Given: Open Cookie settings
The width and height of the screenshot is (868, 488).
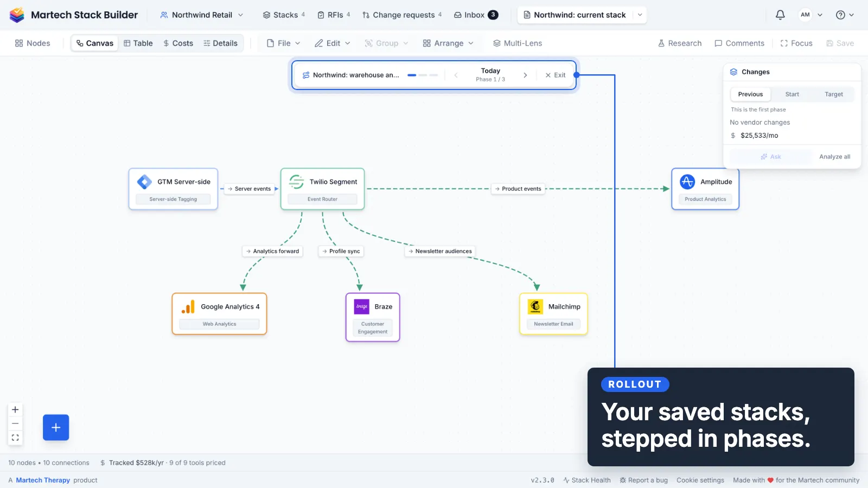Looking at the screenshot, I should coord(700,480).
